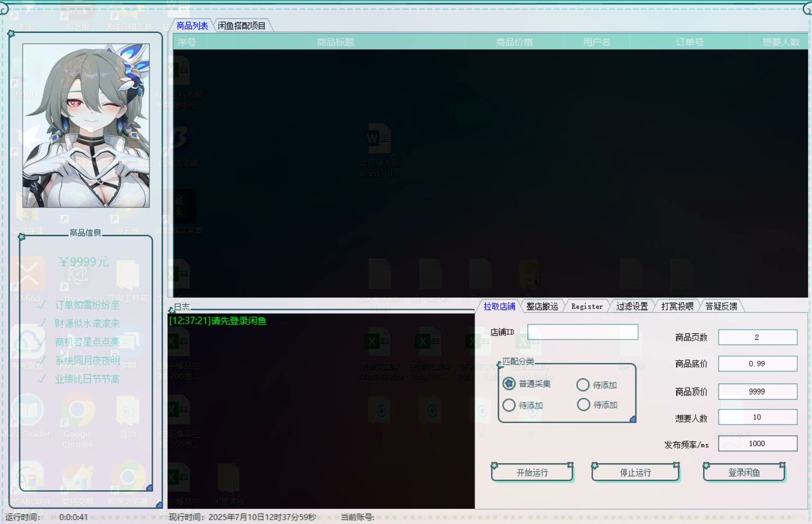The height and width of the screenshot is (524, 812).
Task: Focus the 店铺ID input field
Action: [x=583, y=332]
